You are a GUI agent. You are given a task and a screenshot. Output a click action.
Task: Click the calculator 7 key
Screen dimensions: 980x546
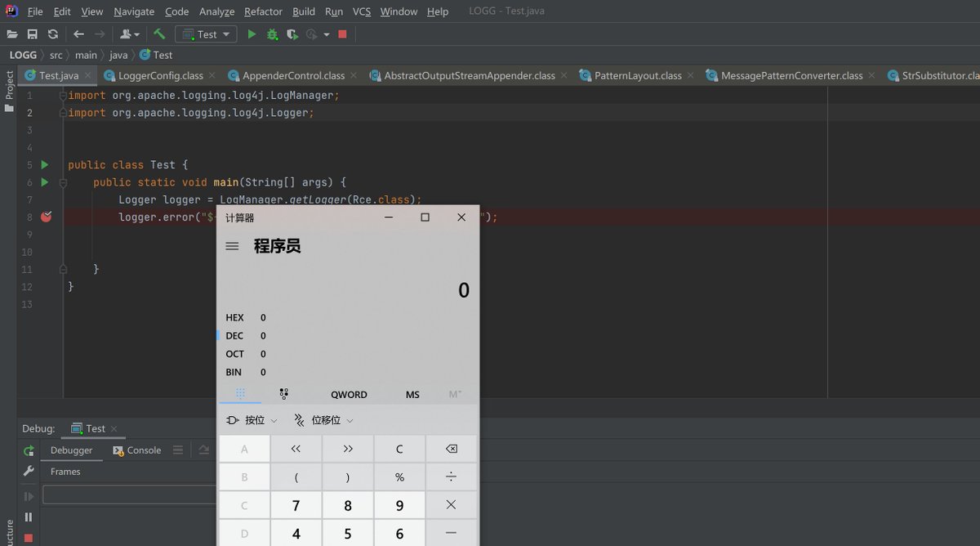pyautogui.click(x=296, y=506)
